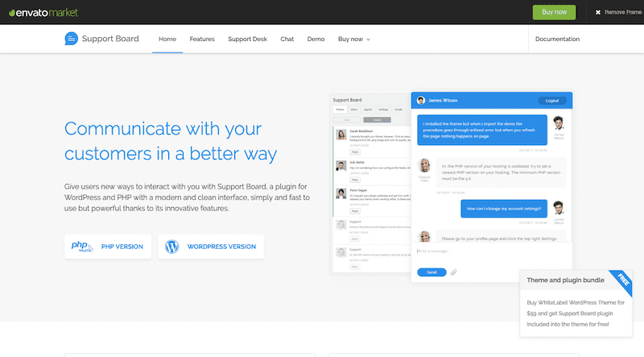Click the Send button in chat preview
Image resolution: width=644 pixels, height=357 pixels.
431,272
